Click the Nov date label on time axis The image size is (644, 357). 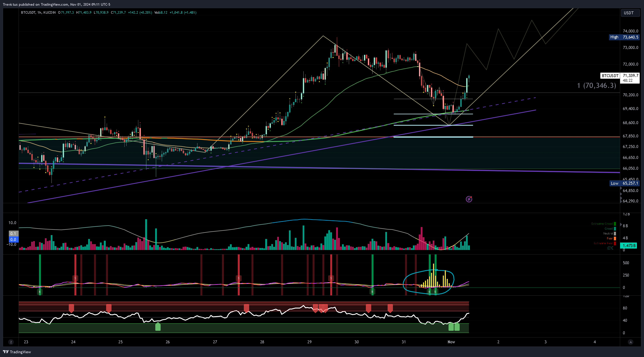coord(451,342)
